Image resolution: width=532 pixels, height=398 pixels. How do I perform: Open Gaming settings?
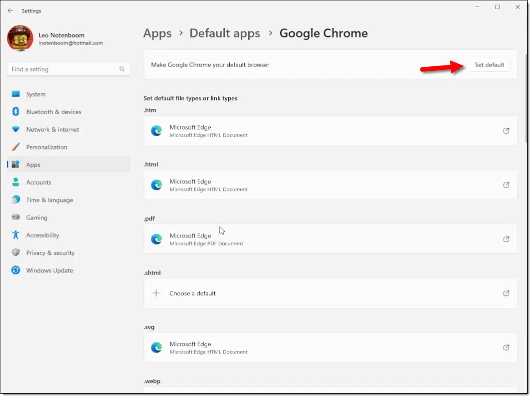click(x=69, y=218)
